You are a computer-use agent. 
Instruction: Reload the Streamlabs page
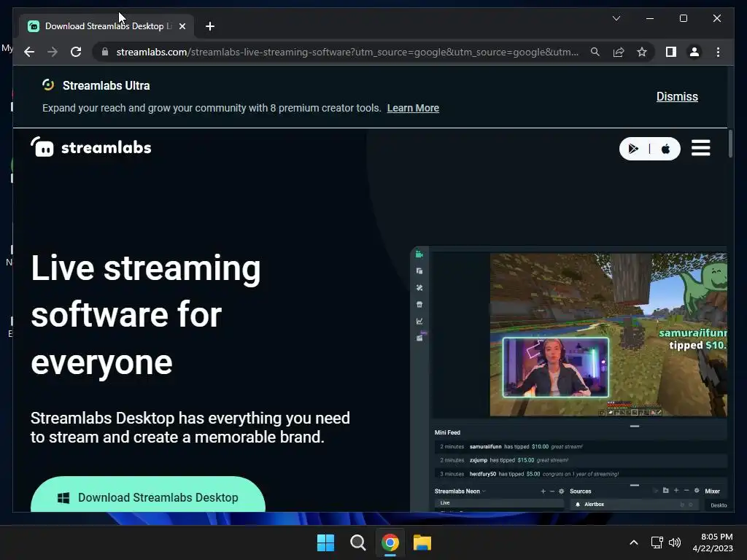click(x=76, y=52)
